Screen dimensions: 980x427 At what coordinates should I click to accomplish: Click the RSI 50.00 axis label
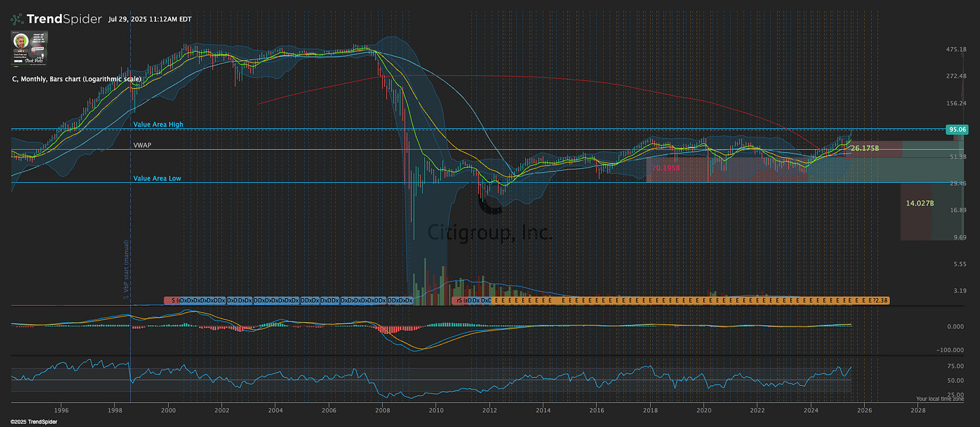tap(956, 381)
